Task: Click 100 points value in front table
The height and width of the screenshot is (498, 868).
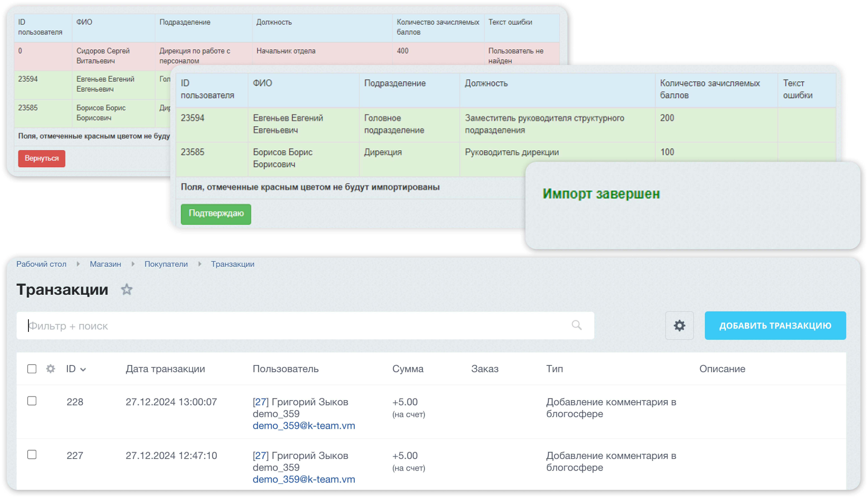Action: 667,152
